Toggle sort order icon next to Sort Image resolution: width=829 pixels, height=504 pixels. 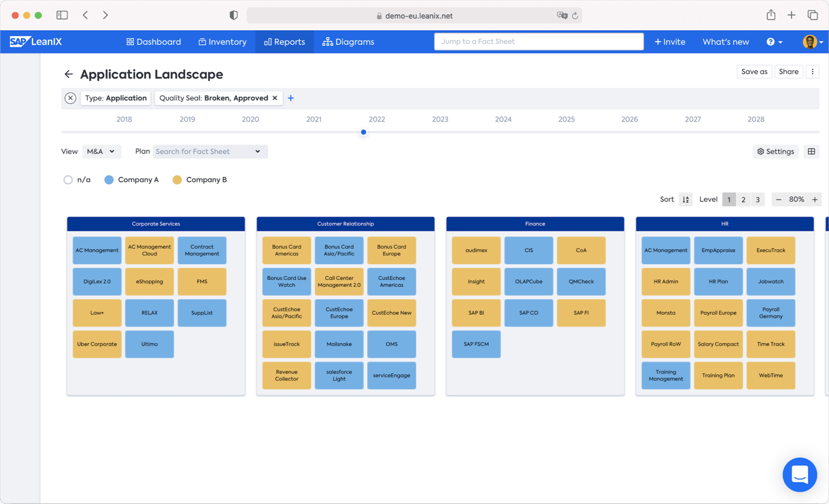click(x=685, y=200)
